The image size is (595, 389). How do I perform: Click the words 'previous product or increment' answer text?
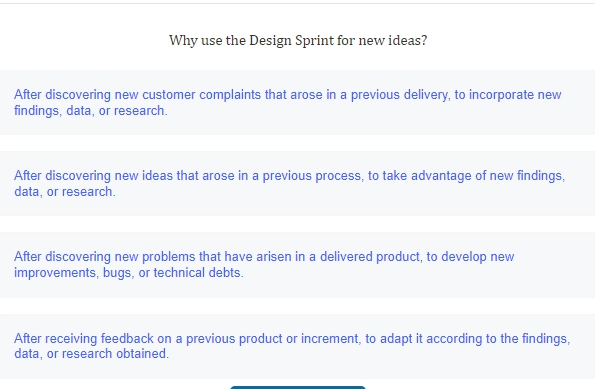click(x=272, y=338)
